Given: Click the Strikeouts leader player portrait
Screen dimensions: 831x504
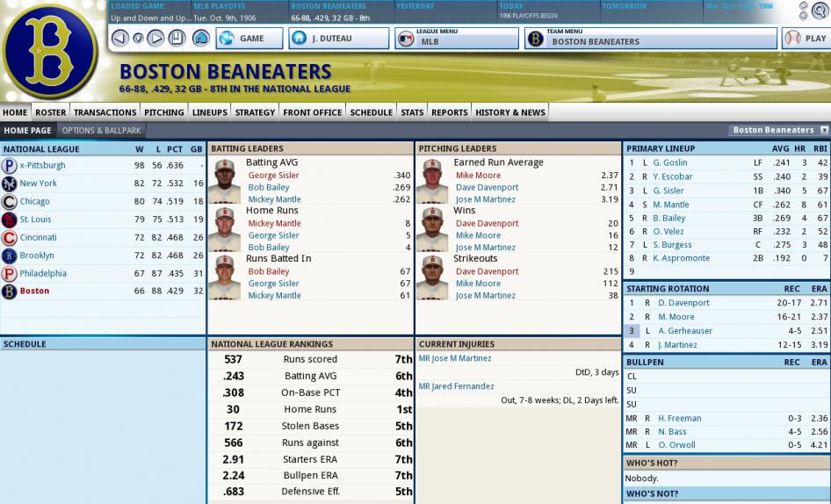Looking at the screenshot, I should coord(432,277).
